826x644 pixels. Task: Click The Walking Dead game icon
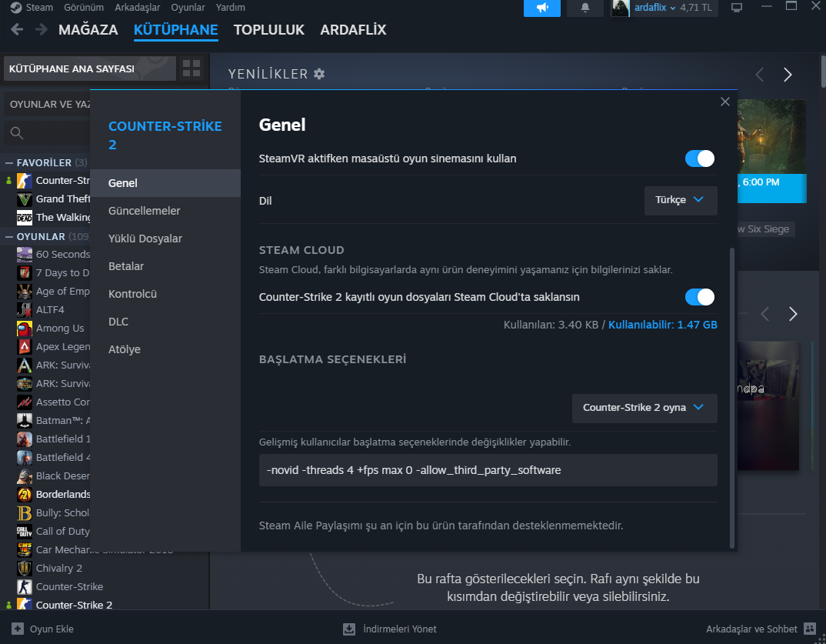(25, 218)
